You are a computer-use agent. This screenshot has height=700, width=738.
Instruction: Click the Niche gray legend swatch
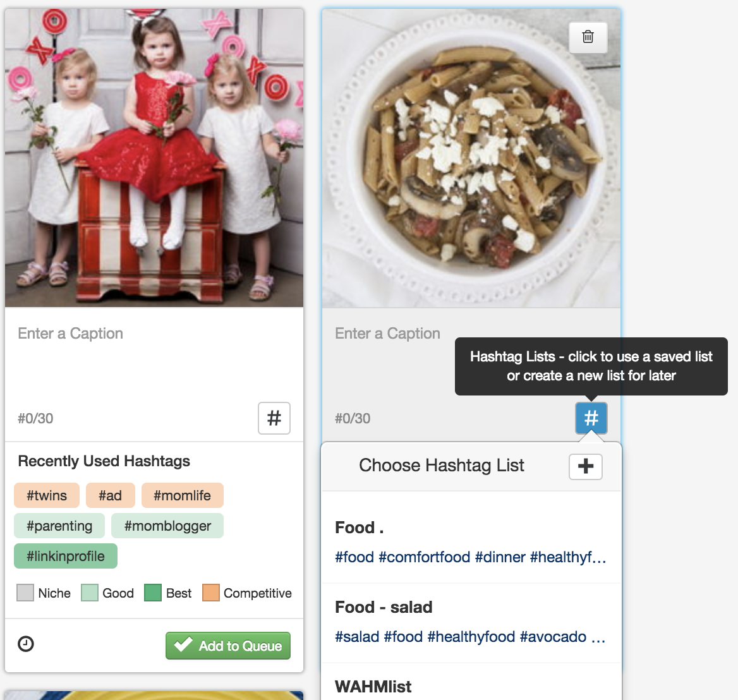(25, 593)
